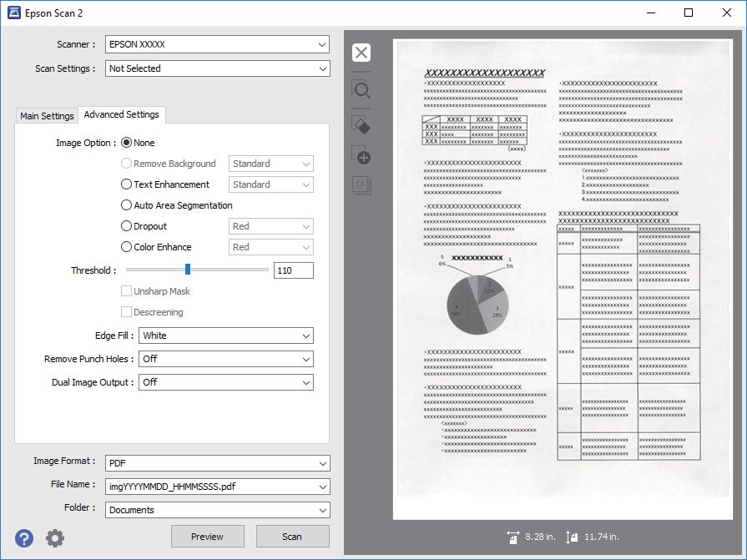Minimize the Epson Scan 2 window

(x=651, y=13)
